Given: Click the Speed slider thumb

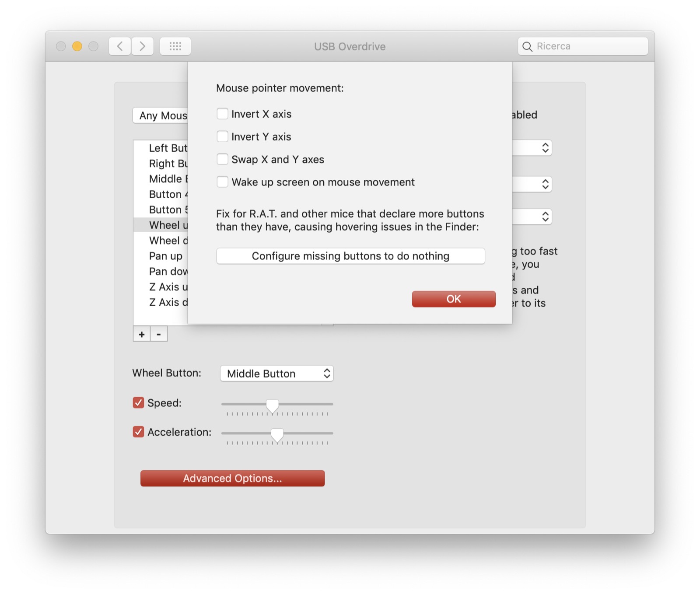Looking at the screenshot, I should click(x=272, y=405).
